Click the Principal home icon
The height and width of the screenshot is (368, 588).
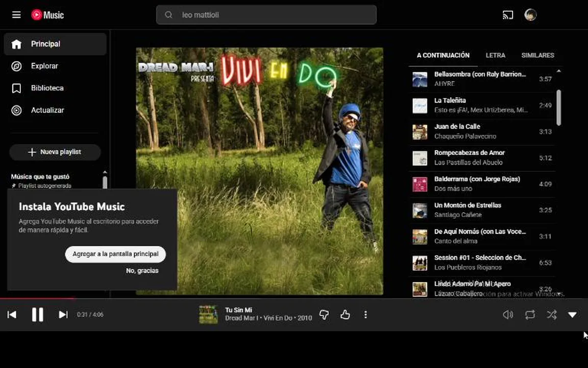pyautogui.click(x=16, y=44)
